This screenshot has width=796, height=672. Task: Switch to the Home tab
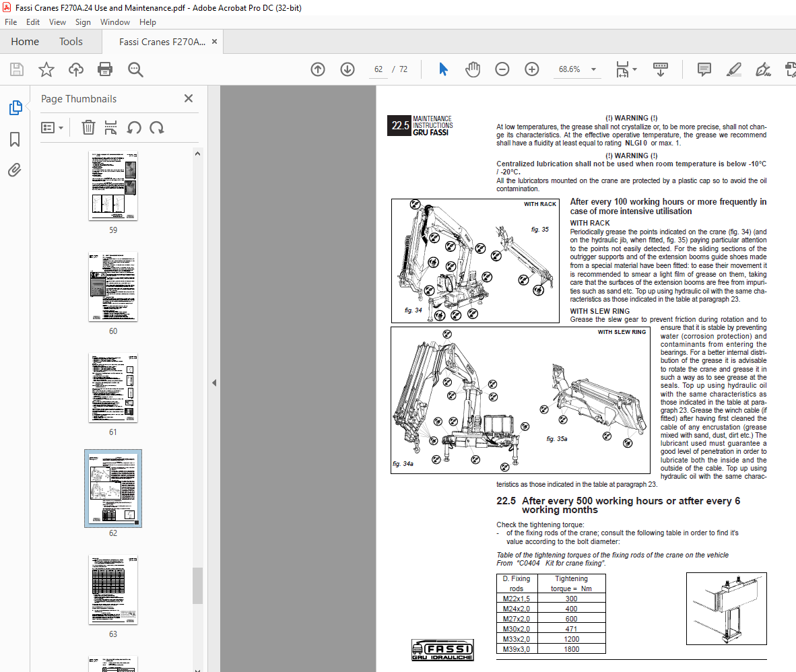pos(25,42)
